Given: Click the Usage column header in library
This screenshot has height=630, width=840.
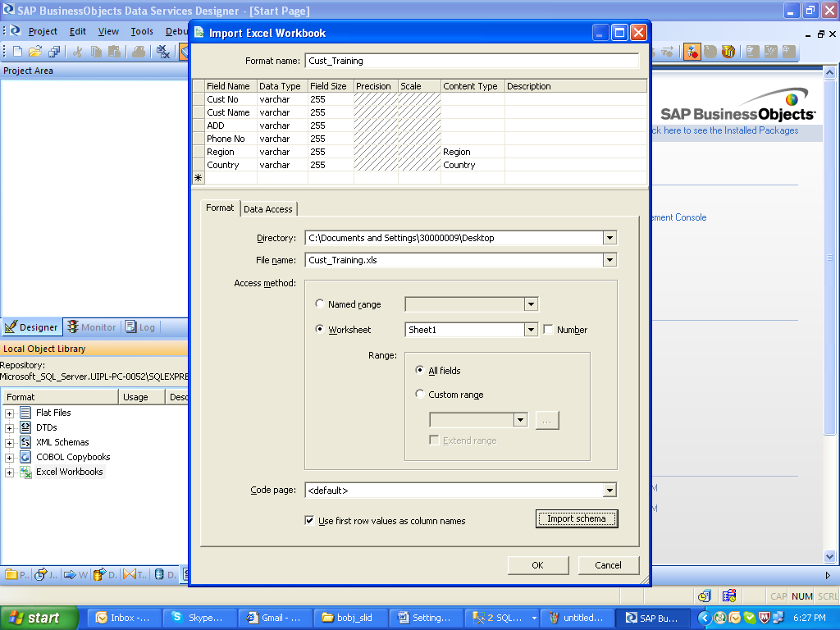Looking at the screenshot, I should (141, 397).
